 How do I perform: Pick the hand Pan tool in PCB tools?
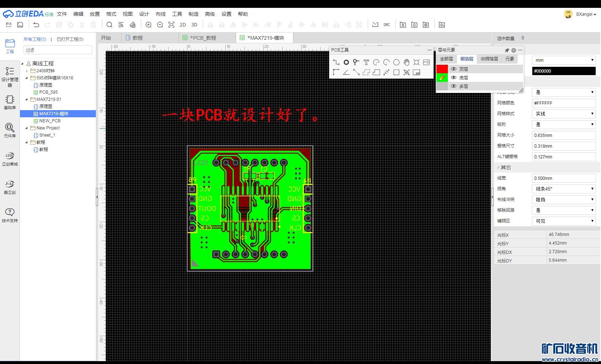click(406, 62)
